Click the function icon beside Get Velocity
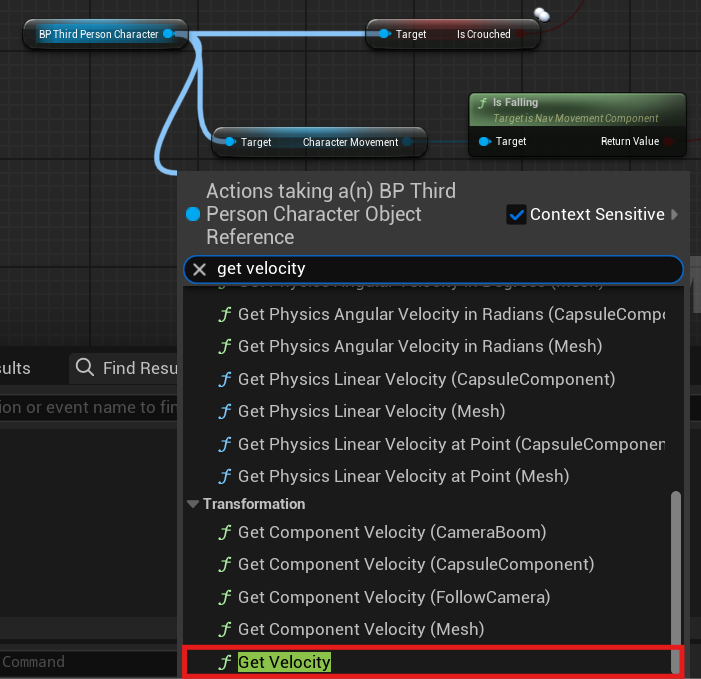 [x=225, y=662]
